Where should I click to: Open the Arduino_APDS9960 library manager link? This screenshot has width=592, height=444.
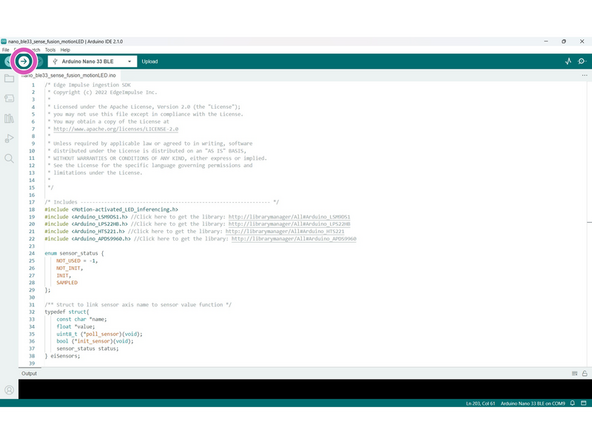pyautogui.click(x=294, y=239)
